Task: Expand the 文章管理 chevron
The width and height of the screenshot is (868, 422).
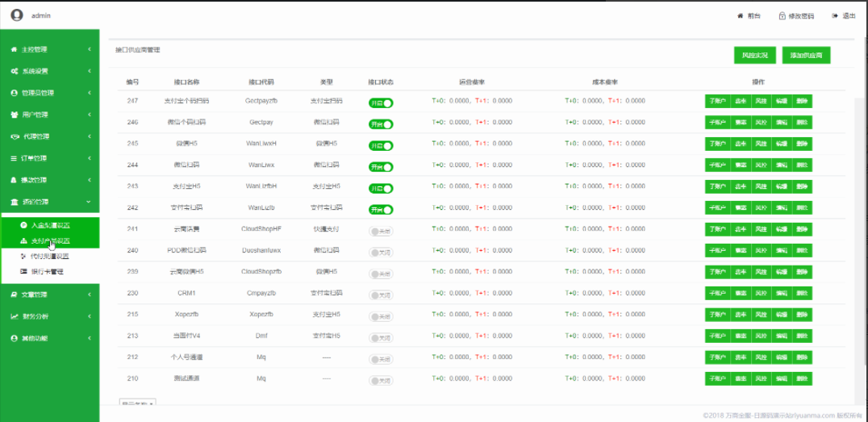Action: [x=89, y=295]
